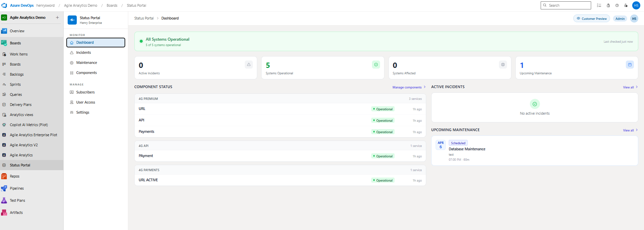Click the Agile Analytics Demo project avatar
This screenshot has height=230, width=644.
[4, 17]
